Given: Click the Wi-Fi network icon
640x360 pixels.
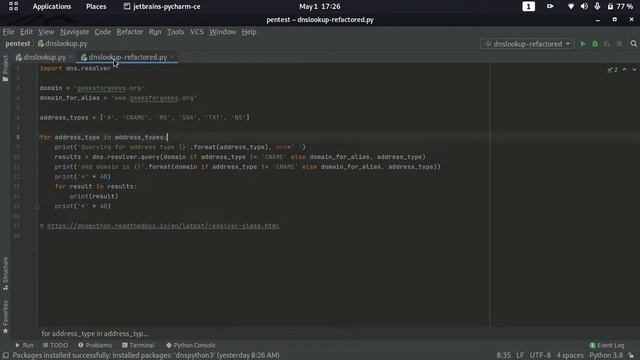Looking at the screenshot, I should (x=571, y=7).
